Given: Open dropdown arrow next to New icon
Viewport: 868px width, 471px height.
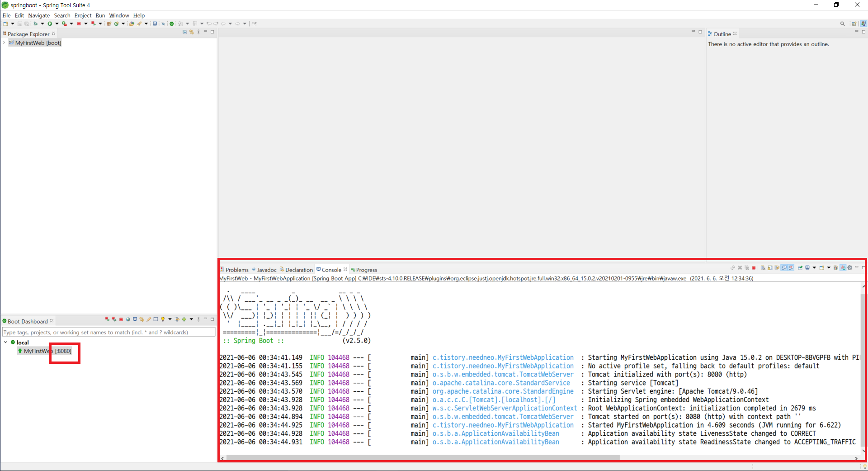Looking at the screenshot, I should [13, 24].
